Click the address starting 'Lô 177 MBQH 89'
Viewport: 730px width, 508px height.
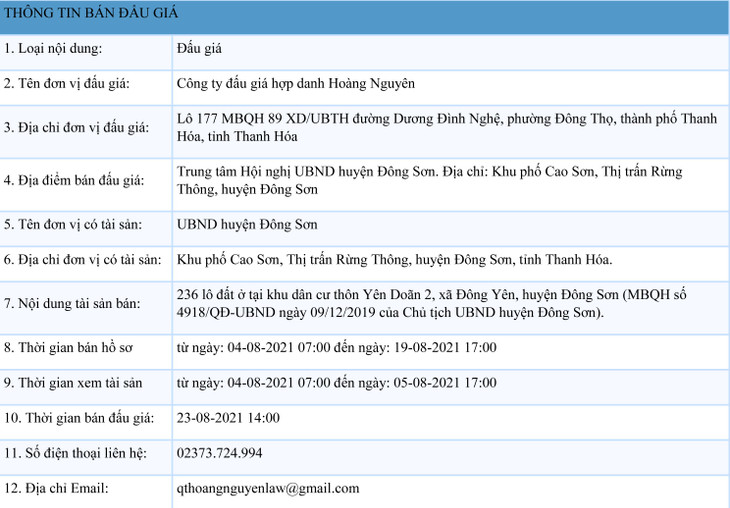(446, 127)
